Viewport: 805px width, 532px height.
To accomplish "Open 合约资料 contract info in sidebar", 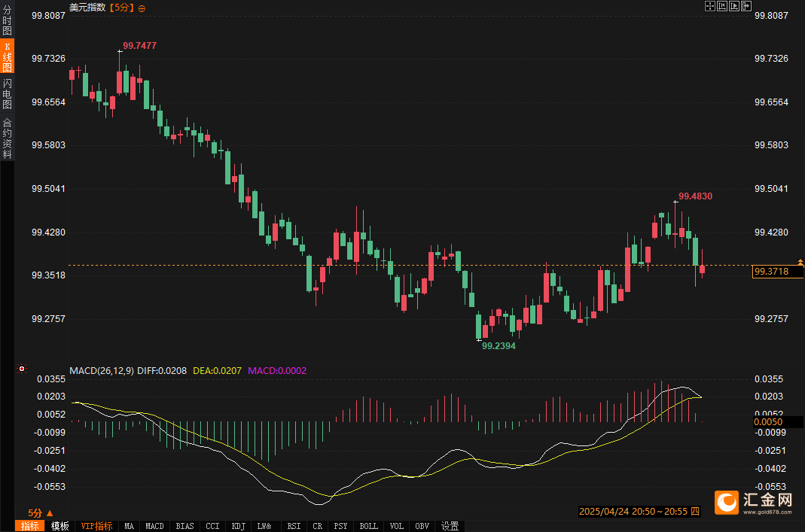I will pyautogui.click(x=8, y=138).
